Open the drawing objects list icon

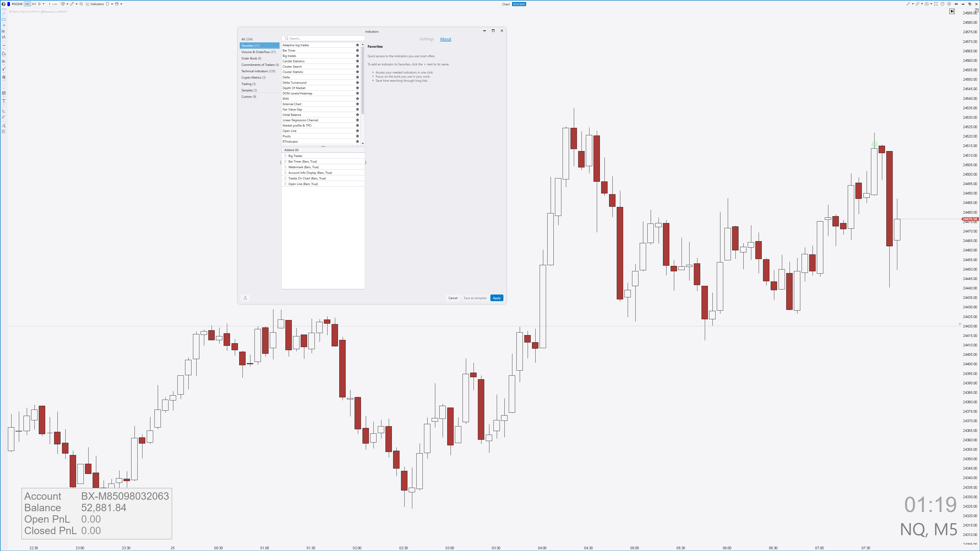[x=3, y=132]
